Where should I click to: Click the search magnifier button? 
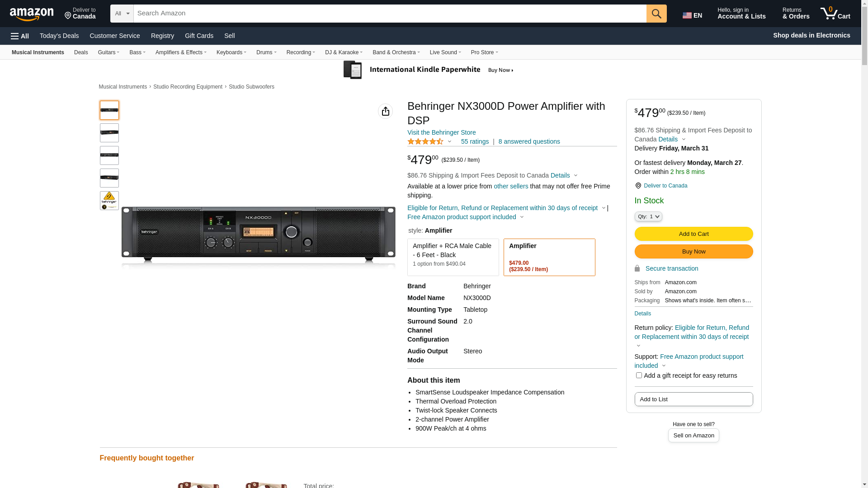(656, 14)
